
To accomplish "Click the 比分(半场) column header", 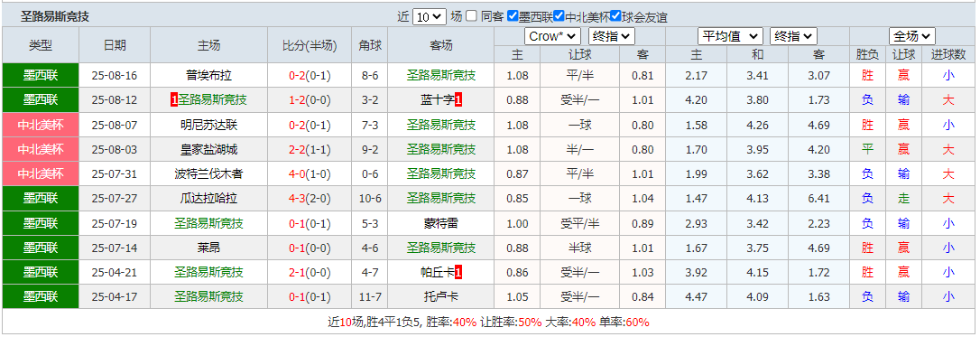I will coord(310,45).
